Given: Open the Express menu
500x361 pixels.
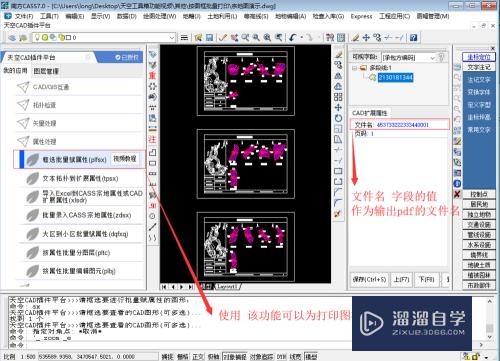Looking at the screenshot, I should (x=361, y=16).
